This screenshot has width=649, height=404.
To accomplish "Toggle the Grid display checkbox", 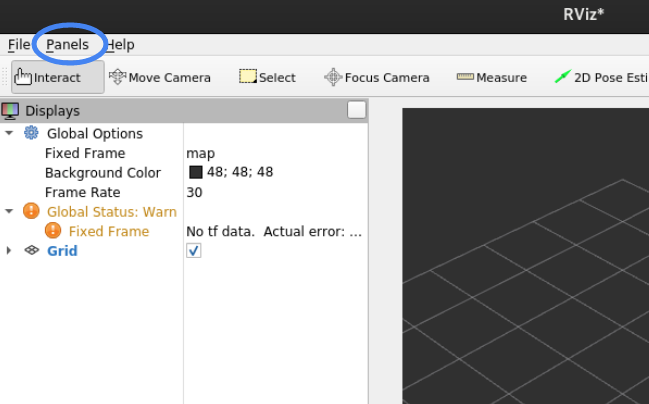I will (x=194, y=250).
